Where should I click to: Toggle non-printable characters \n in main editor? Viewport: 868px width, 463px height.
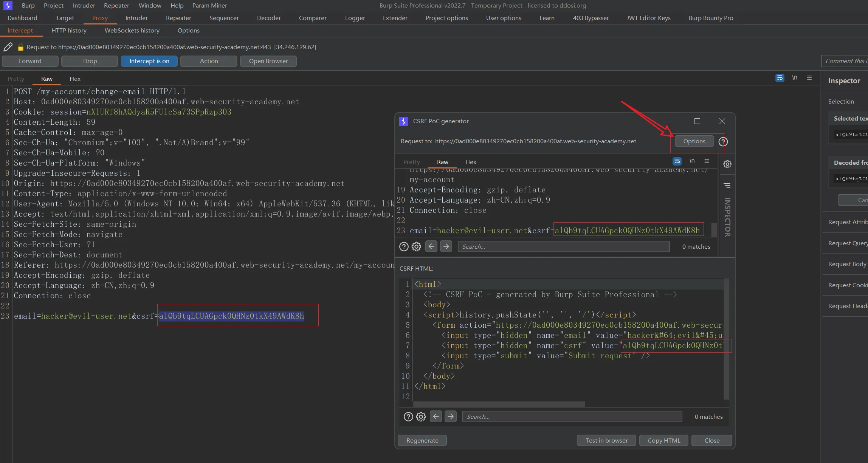point(795,78)
